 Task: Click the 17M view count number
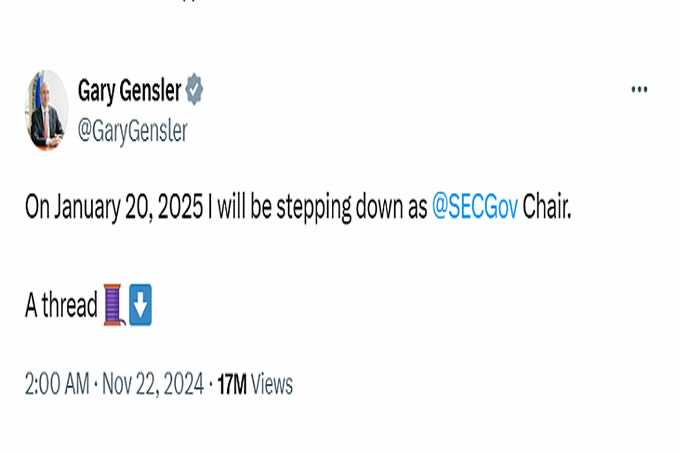tap(232, 383)
